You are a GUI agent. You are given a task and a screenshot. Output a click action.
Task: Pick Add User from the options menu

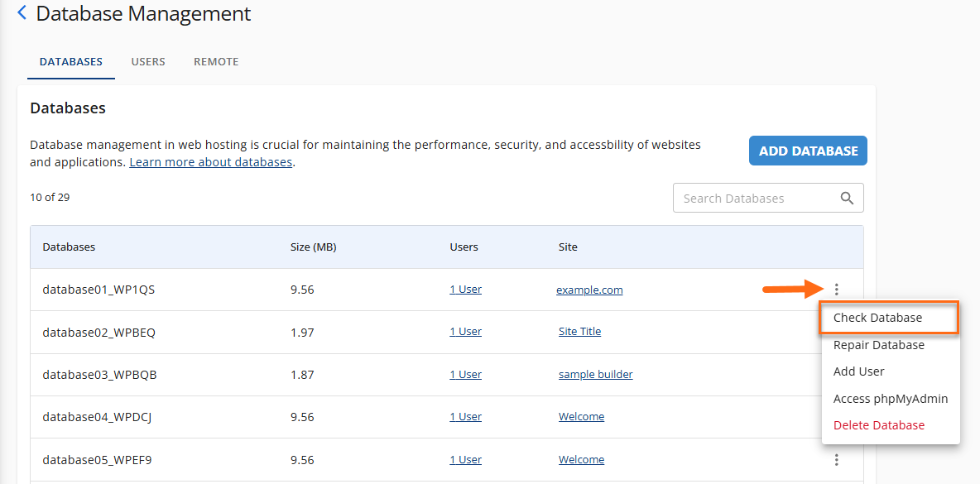[x=858, y=371]
